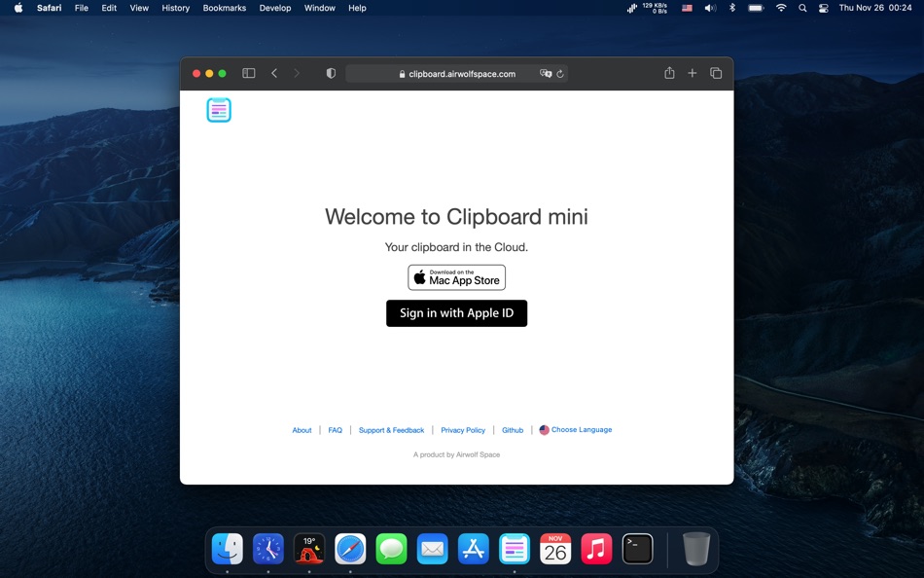
Task: Click the Bluetooth menu bar icon
Action: 732,8
